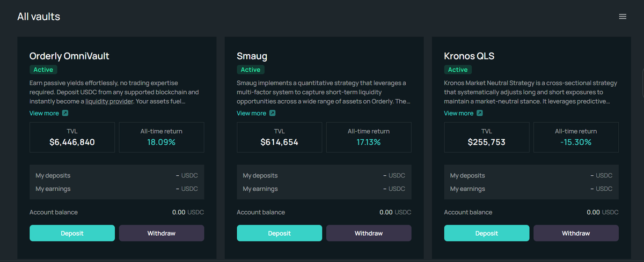Screen dimensions: 644x262
Task: Click the 17.13% all-time return
Action: pyautogui.click(x=369, y=142)
